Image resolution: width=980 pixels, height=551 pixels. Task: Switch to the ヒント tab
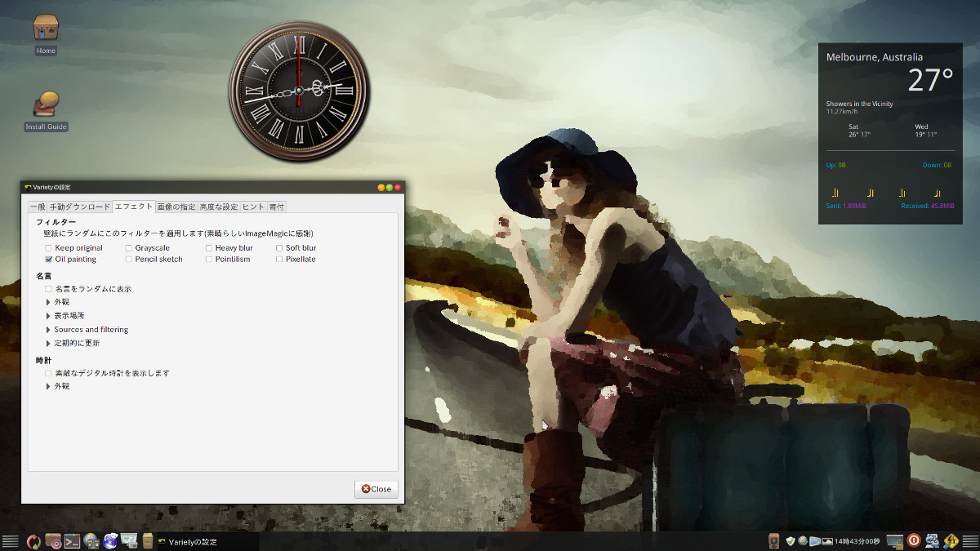[x=253, y=207]
